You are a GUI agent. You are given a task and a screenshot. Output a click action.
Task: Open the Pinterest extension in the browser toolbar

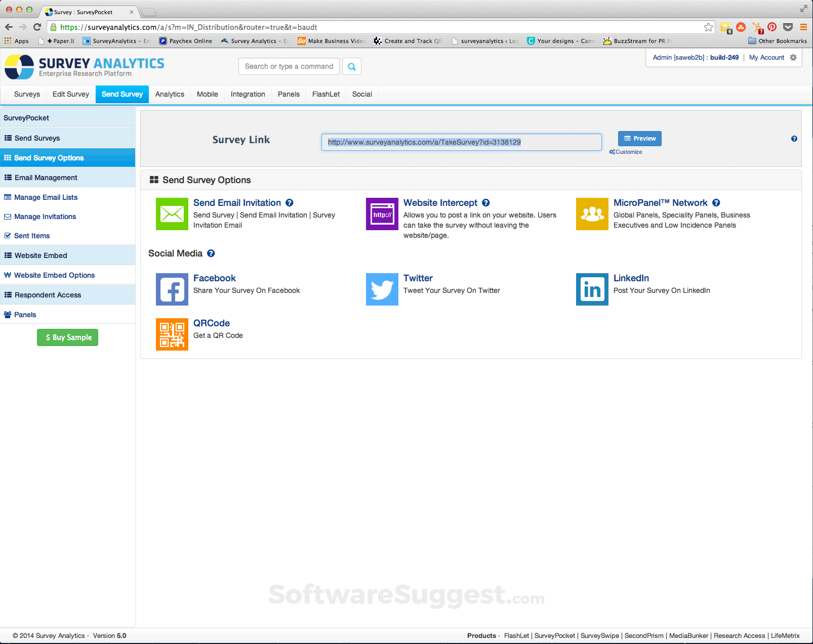pyautogui.click(x=772, y=27)
